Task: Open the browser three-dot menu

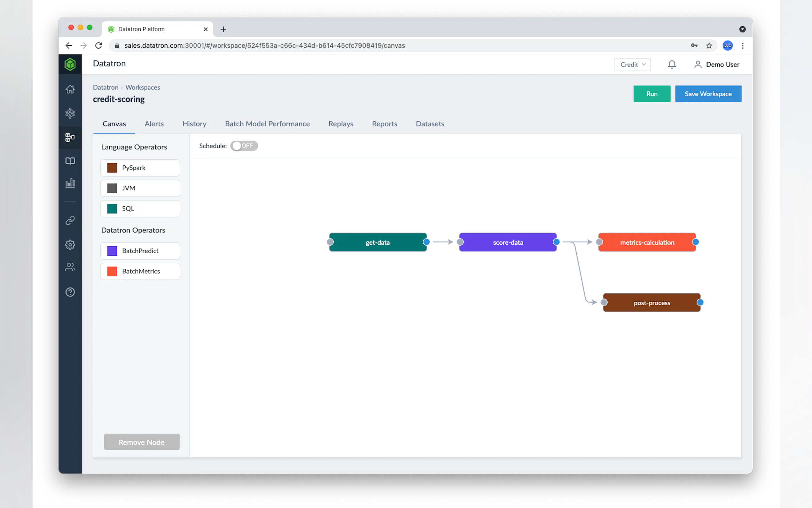Action: [x=743, y=46]
